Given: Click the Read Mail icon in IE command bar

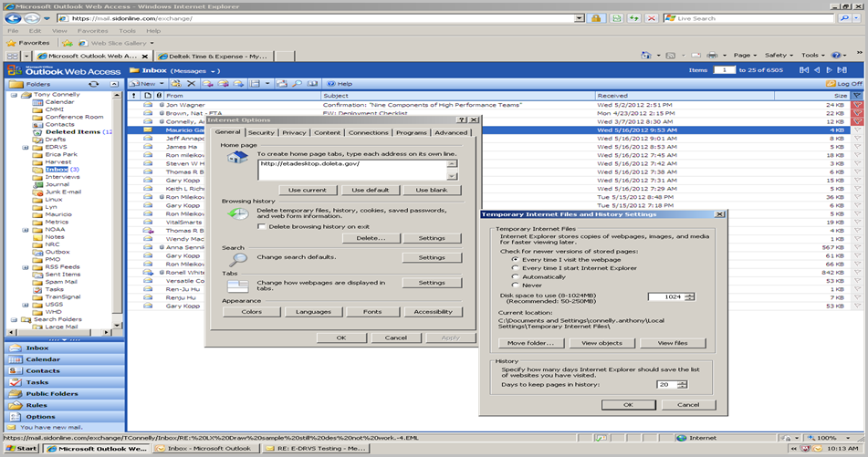Looking at the screenshot, I should click(695, 56).
